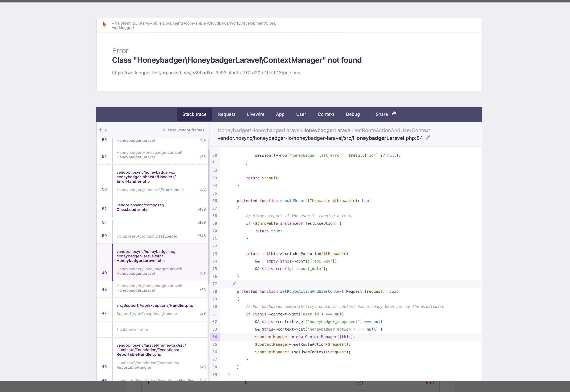Expand the 1 unknown frame entry

(132, 329)
